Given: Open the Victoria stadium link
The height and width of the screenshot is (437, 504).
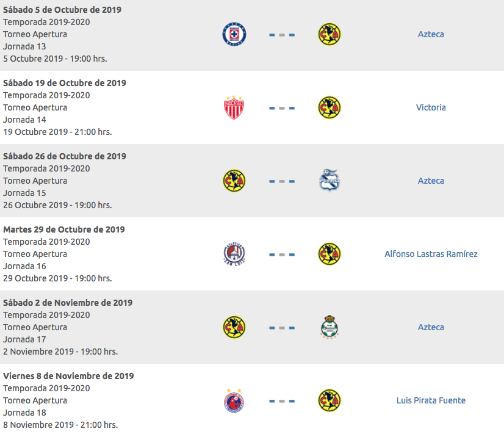Looking at the screenshot, I should coord(431,107).
